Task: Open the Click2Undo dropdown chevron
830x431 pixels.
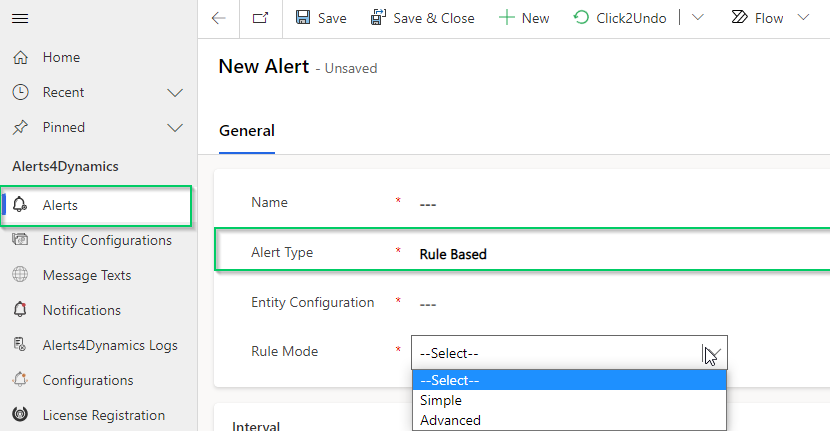Action: pos(698,17)
